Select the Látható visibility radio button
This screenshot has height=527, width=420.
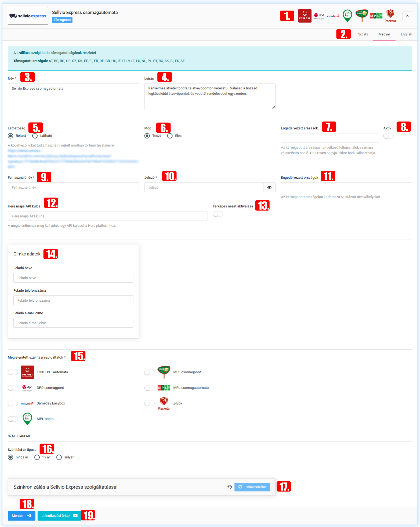[35, 136]
